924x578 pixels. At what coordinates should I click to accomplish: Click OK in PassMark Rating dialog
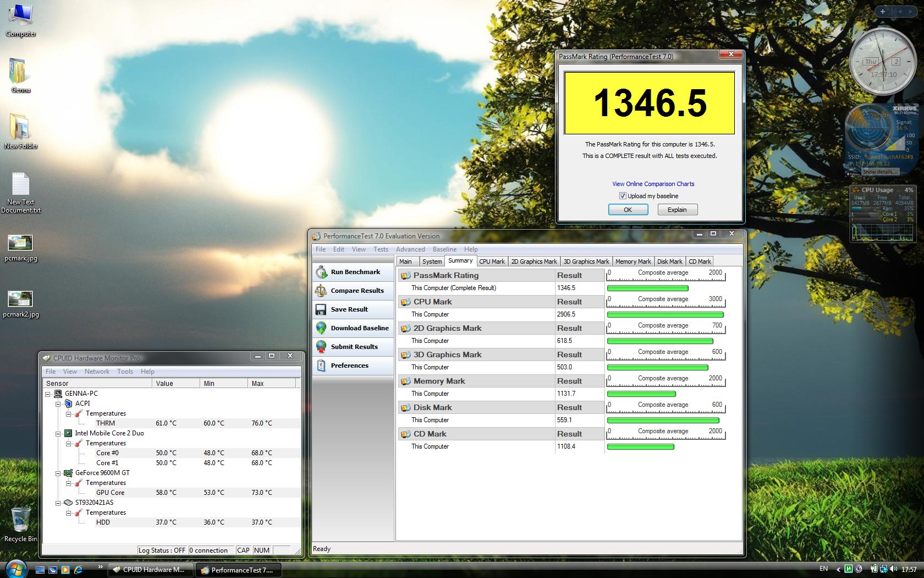point(628,210)
